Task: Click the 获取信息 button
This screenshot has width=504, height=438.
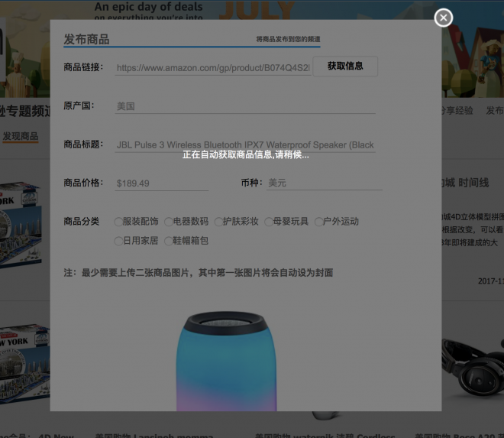Action: point(345,67)
